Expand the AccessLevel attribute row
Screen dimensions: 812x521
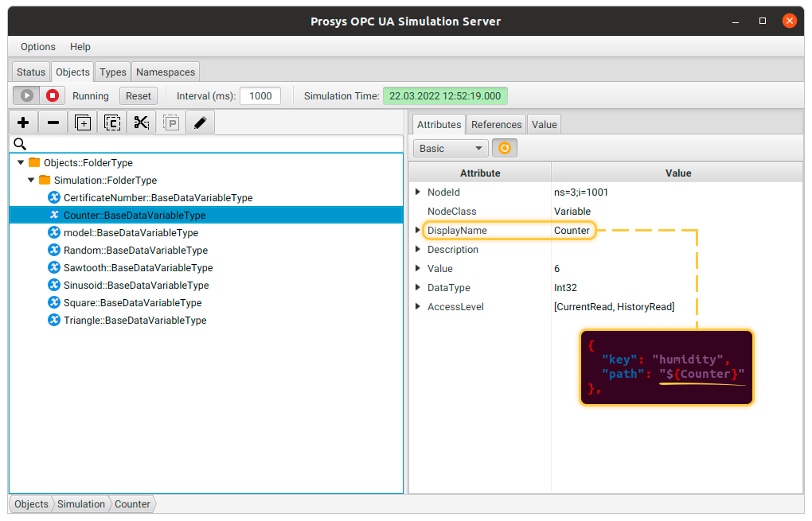point(418,307)
